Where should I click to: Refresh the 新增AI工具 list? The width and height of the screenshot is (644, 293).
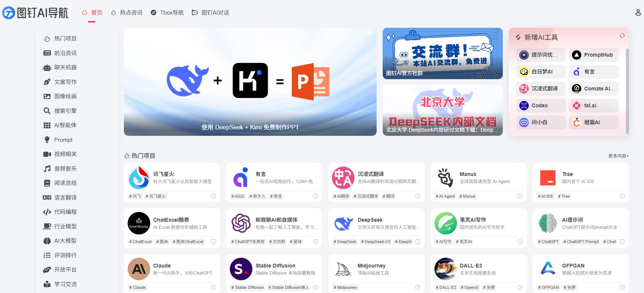coord(622,36)
